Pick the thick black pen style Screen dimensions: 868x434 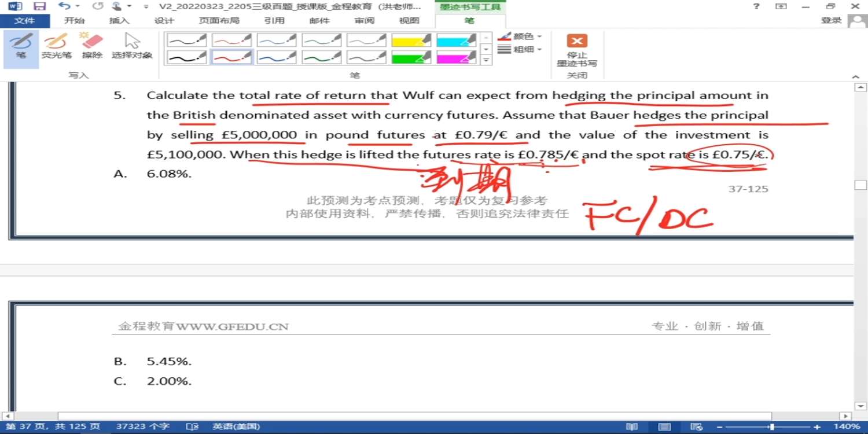pyautogui.click(x=187, y=57)
